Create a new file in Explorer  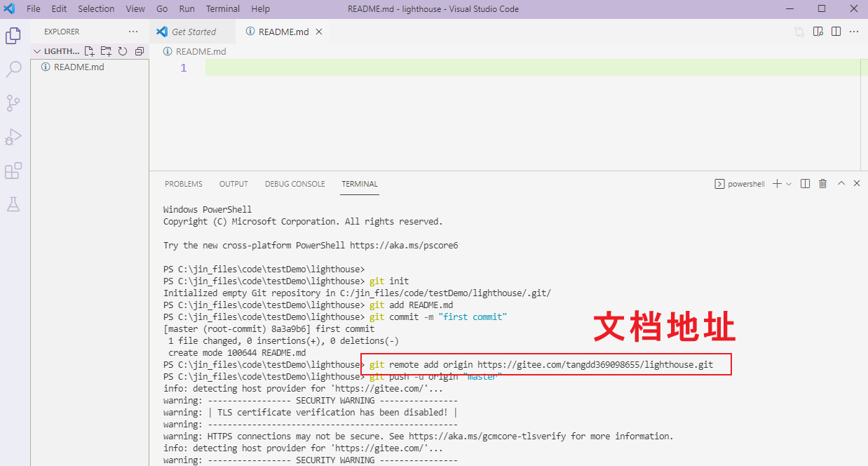coord(89,51)
